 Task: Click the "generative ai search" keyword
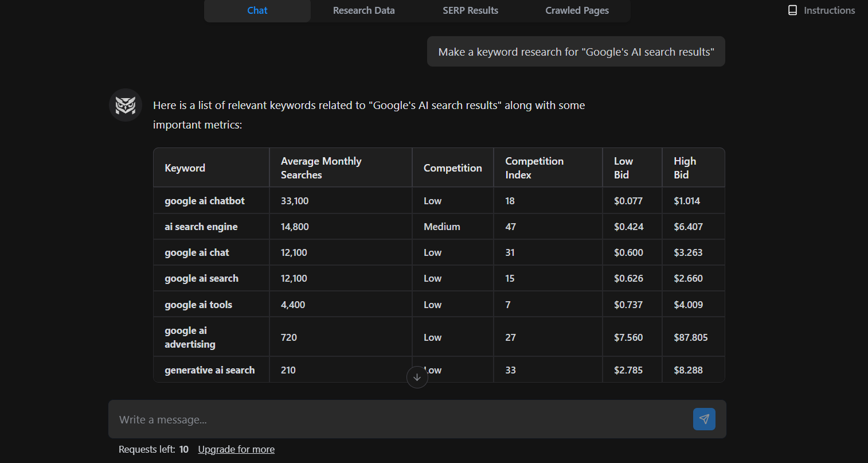click(x=209, y=369)
